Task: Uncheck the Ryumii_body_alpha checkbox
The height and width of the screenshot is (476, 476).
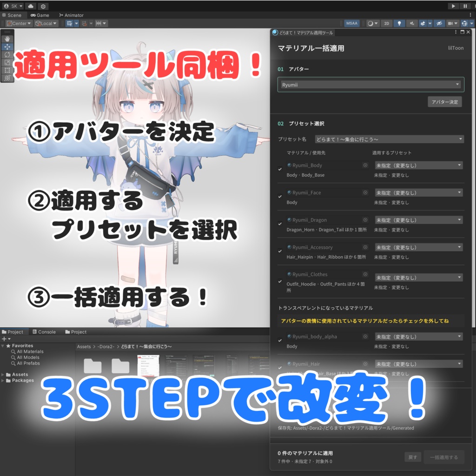Action: pyautogui.click(x=280, y=340)
